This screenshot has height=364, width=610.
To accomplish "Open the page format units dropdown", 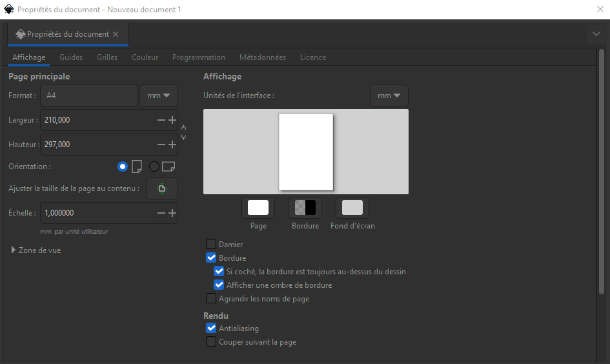I will point(159,96).
